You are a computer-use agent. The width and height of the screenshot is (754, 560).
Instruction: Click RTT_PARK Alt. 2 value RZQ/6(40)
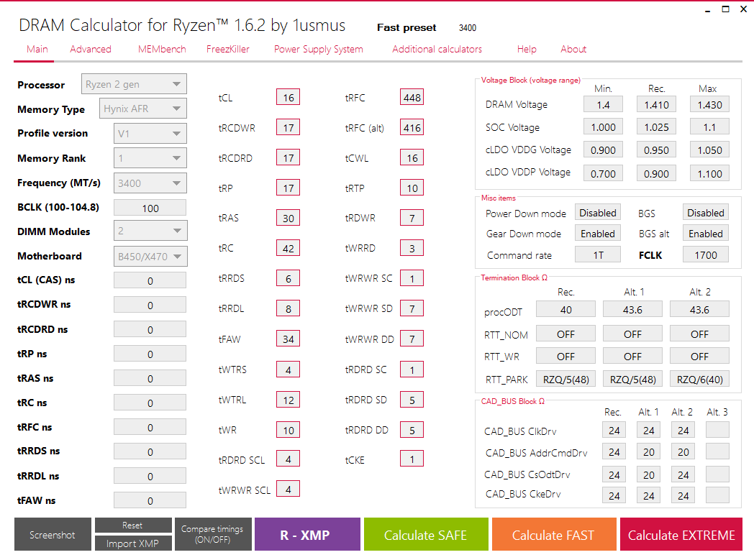tap(699, 379)
